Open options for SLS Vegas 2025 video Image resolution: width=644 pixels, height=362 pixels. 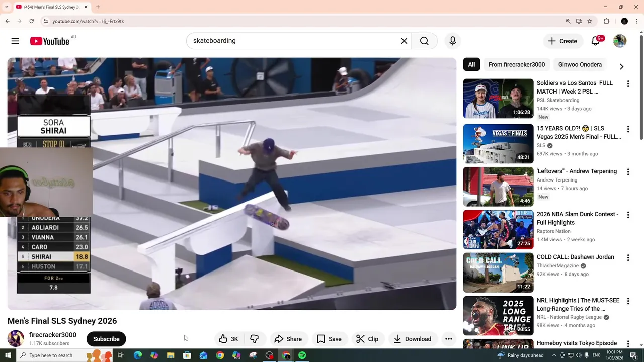[x=628, y=129]
